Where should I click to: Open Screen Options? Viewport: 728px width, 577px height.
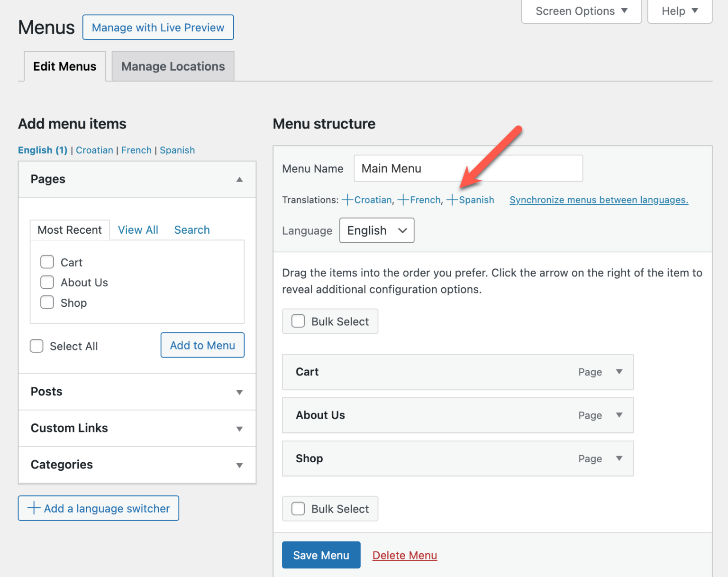click(x=581, y=10)
